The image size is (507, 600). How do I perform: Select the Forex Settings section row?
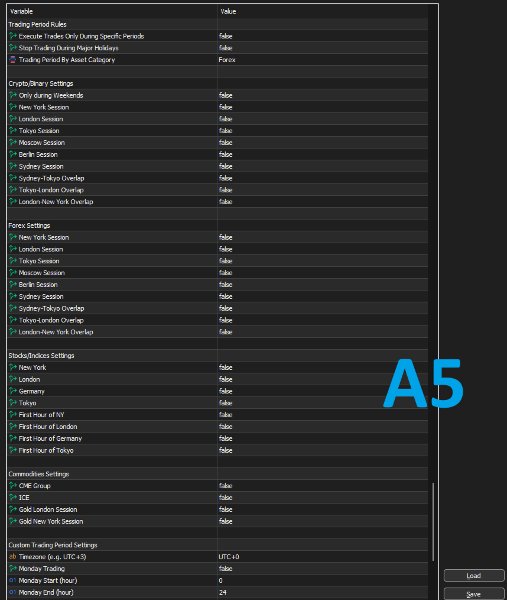[x=217, y=225]
